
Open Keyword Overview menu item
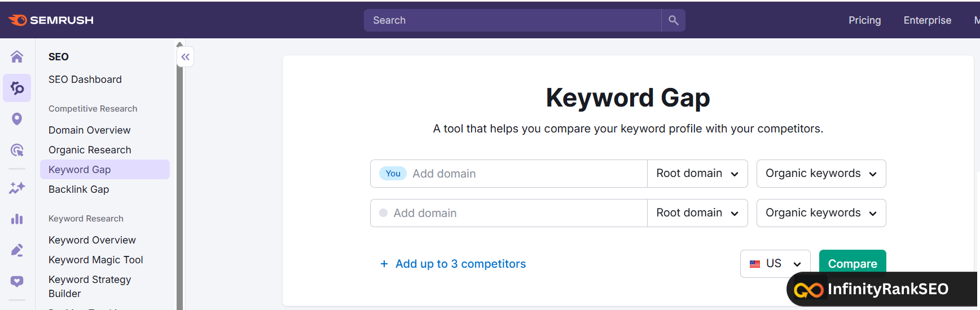click(x=92, y=240)
